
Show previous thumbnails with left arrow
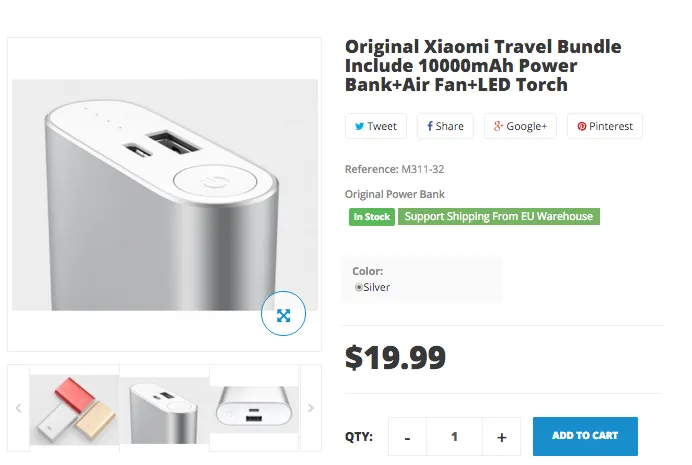pyautogui.click(x=18, y=408)
